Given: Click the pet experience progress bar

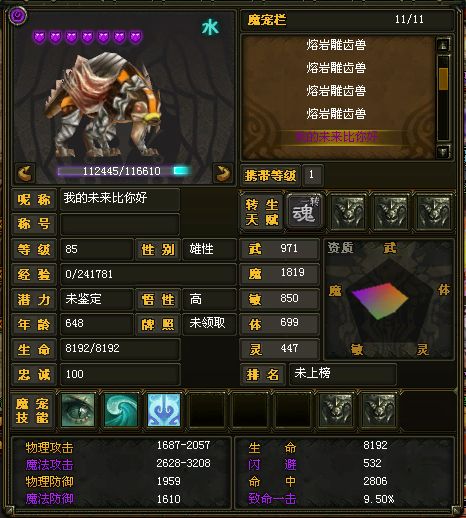Looking at the screenshot, I should coord(124,171).
